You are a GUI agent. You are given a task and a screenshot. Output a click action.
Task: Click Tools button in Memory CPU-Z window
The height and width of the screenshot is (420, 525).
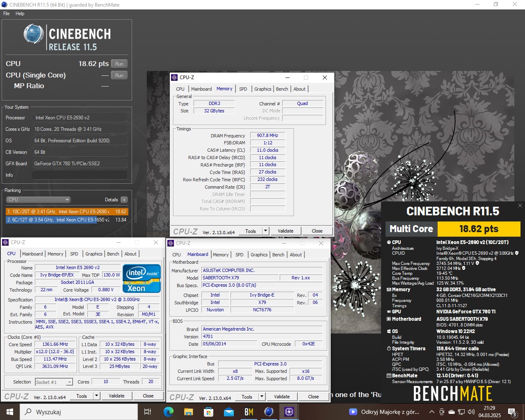coord(251,231)
